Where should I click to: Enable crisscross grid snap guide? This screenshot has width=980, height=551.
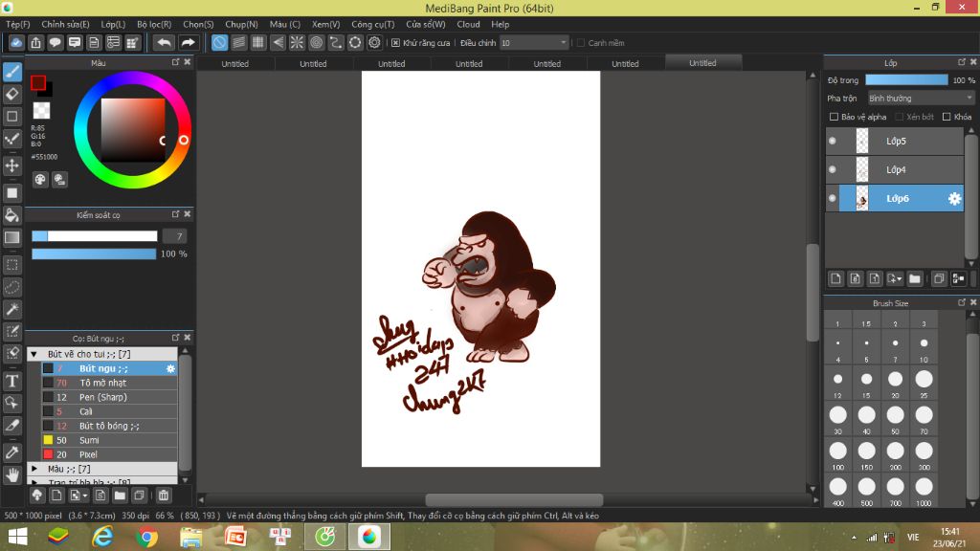(x=258, y=42)
